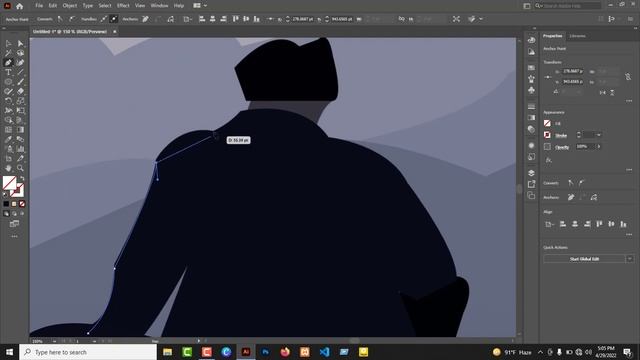Toggle constrain width and height proportions
Image resolution: width=640 pixels, height=360 pixels.
pos(628,77)
